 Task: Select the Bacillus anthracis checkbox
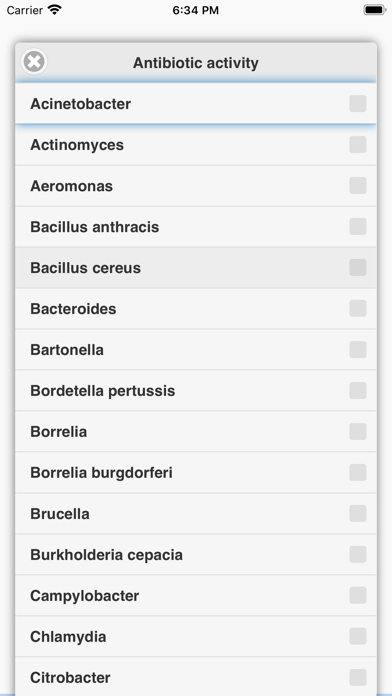point(358,227)
